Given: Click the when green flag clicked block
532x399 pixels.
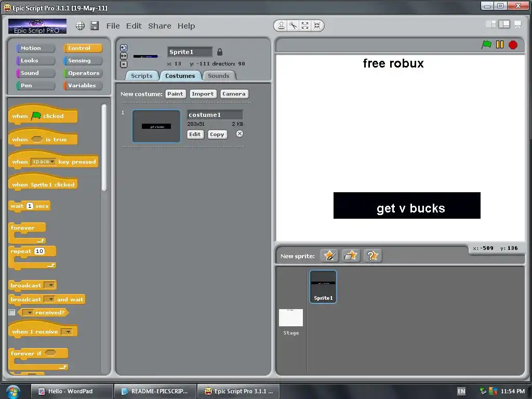Looking at the screenshot, I should coord(43,115).
